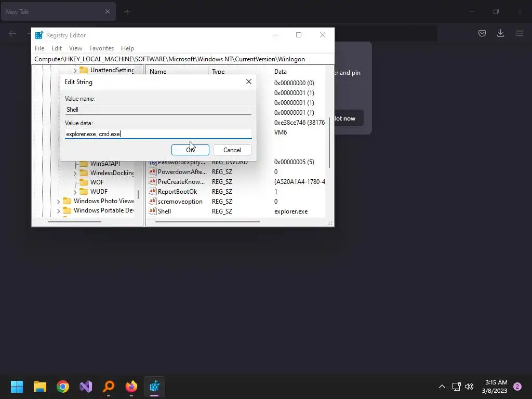Click the Registry Editor taskbar icon
Screen dimensions: 532x399
[x=154, y=387]
